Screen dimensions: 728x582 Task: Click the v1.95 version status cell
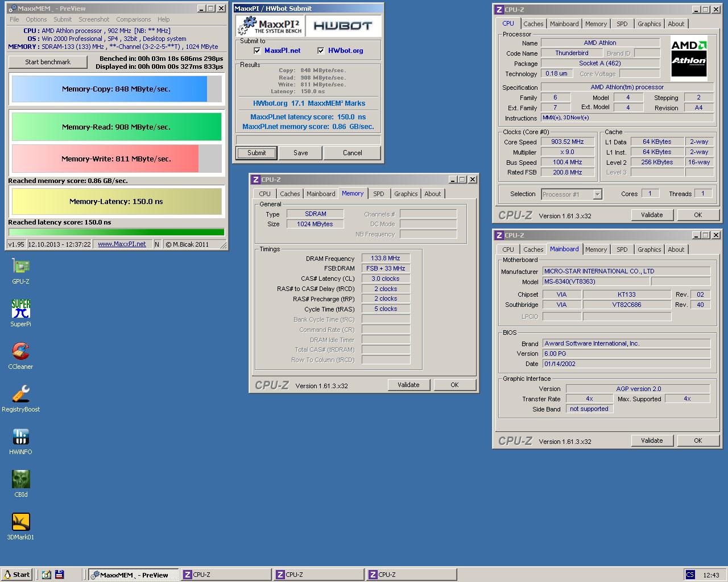(16, 244)
